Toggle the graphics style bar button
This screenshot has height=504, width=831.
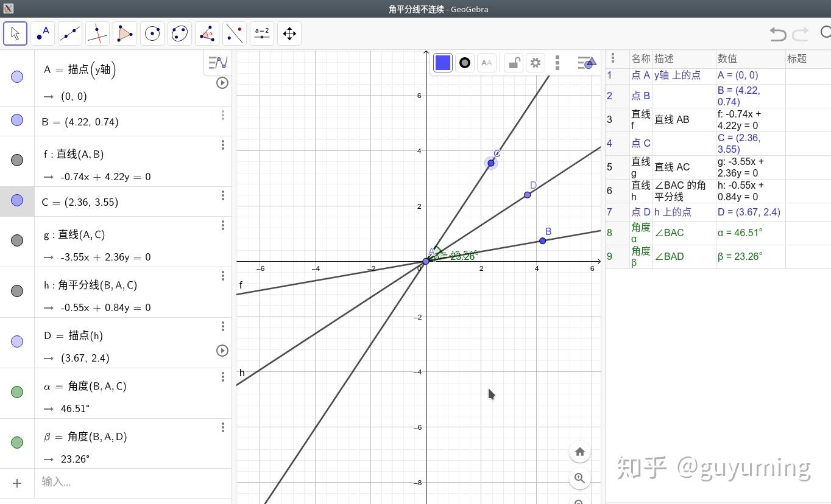(586, 63)
